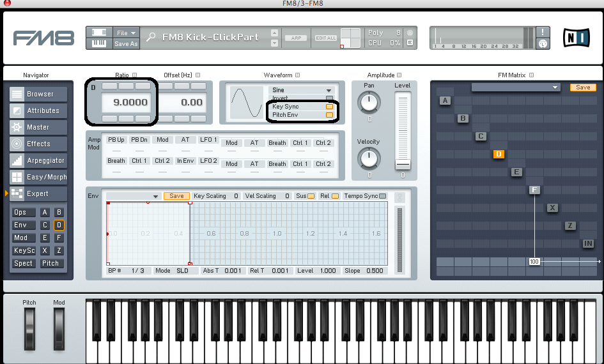Viewport: 604px width, 364px height.
Task: Open the Sine waveform dropdown
Action: click(x=301, y=90)
